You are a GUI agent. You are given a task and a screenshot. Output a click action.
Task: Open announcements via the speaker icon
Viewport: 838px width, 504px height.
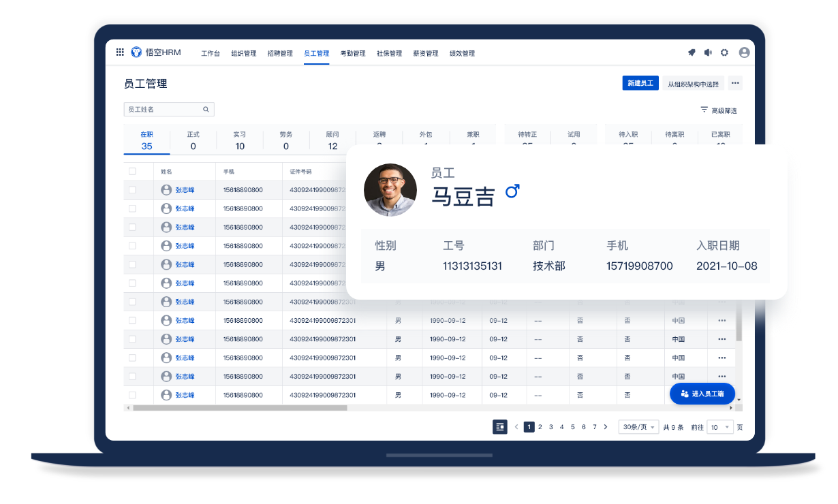coord(708,52)
